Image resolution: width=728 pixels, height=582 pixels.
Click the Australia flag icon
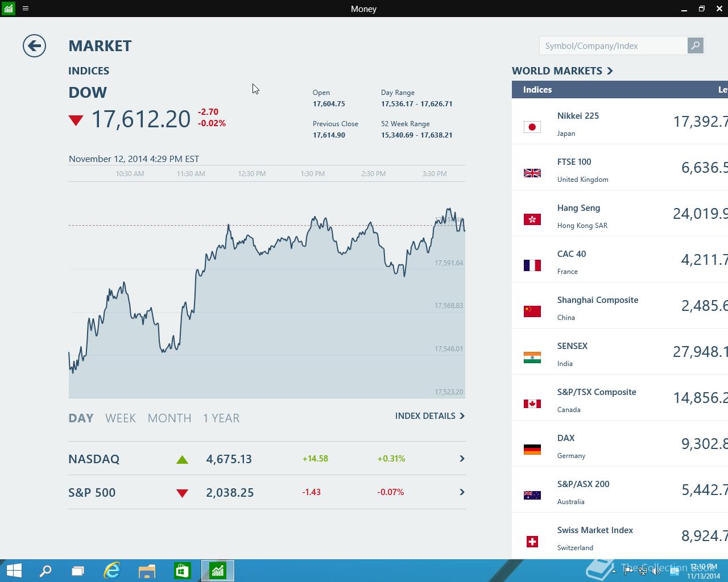[x=532, y=495]
